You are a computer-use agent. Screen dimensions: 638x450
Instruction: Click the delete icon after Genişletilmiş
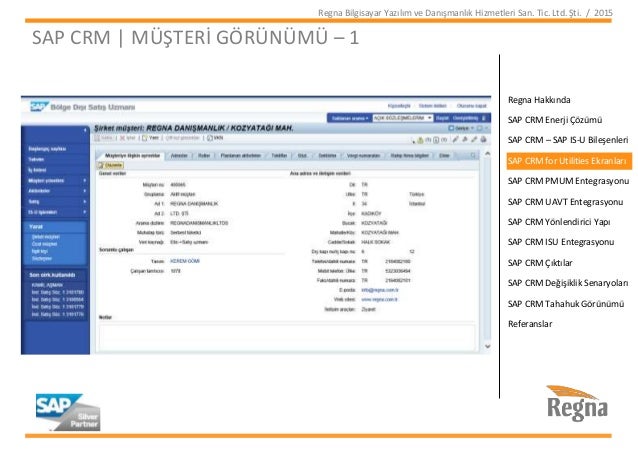(x=484, y=118)
